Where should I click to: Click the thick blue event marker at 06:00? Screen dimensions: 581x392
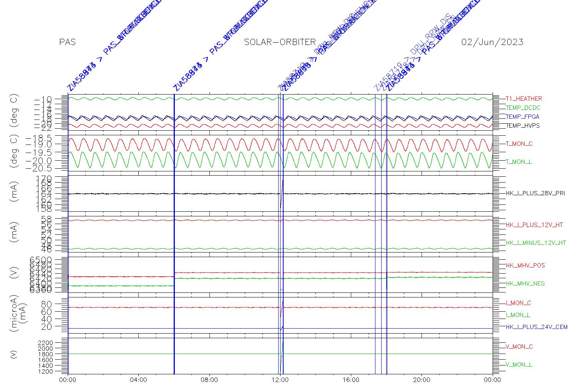pyautogui.click(x=174, y=234)
